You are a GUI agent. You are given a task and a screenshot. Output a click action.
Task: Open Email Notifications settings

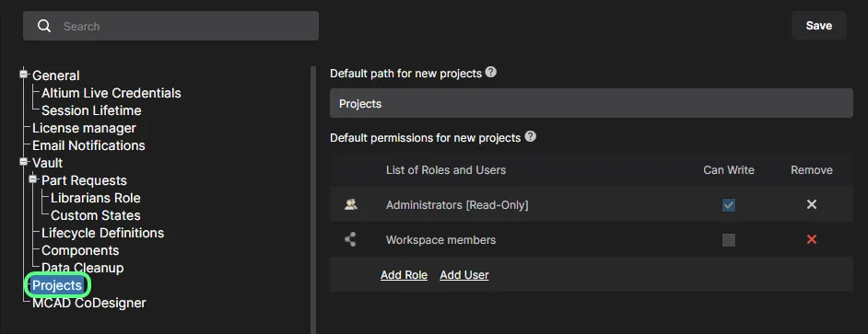point(88,145)
